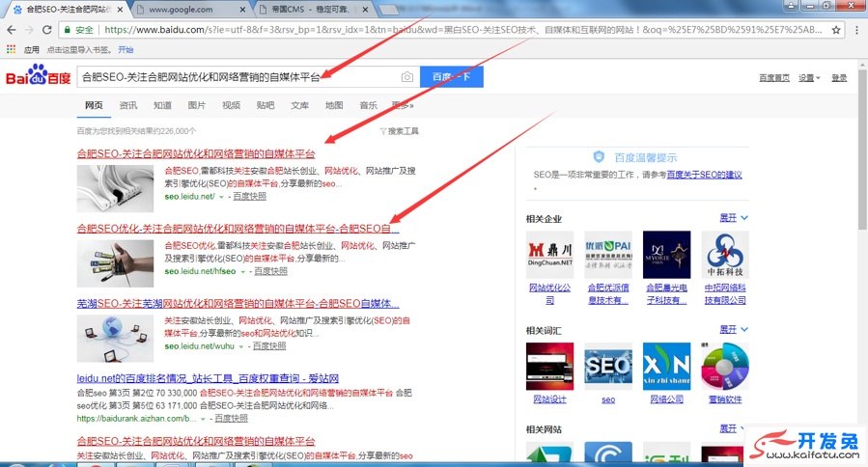
Task: Click the globe network thumbnail of 芜湖SEO result
Action: pos(115,338)
